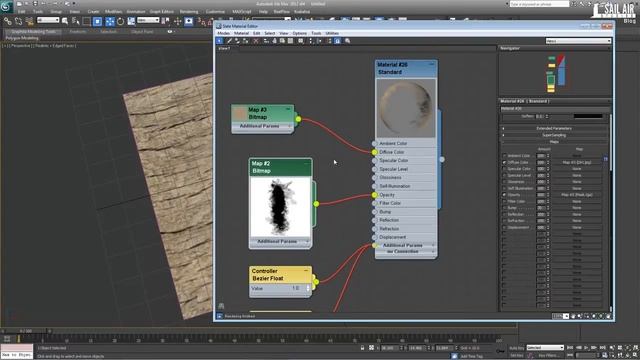Expand the SuperSampling rollout
This screenshot has height=360, width=640.
pyautogui.click(x=554, y=135)
